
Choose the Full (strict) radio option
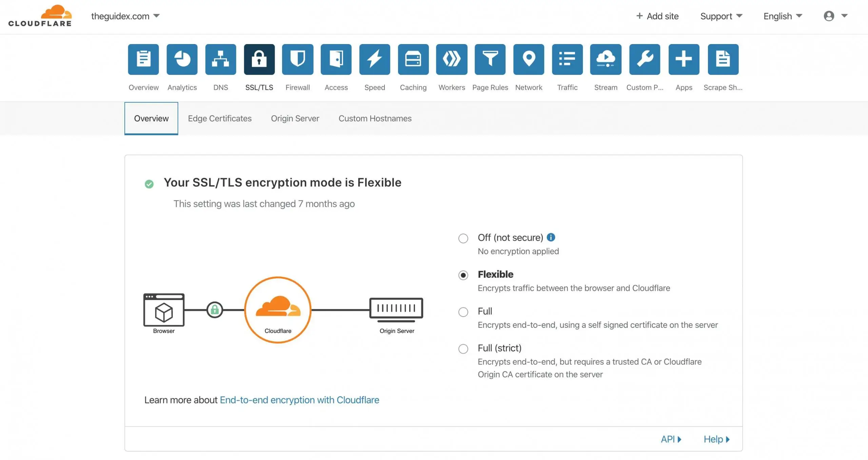(x=463, y=349)
